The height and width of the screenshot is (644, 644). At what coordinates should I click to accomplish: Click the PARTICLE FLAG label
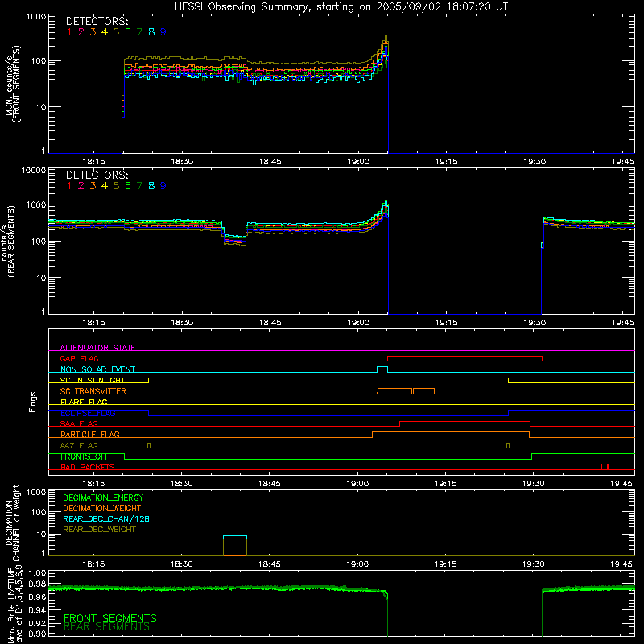pyautogui.click(x=90, y=434)
